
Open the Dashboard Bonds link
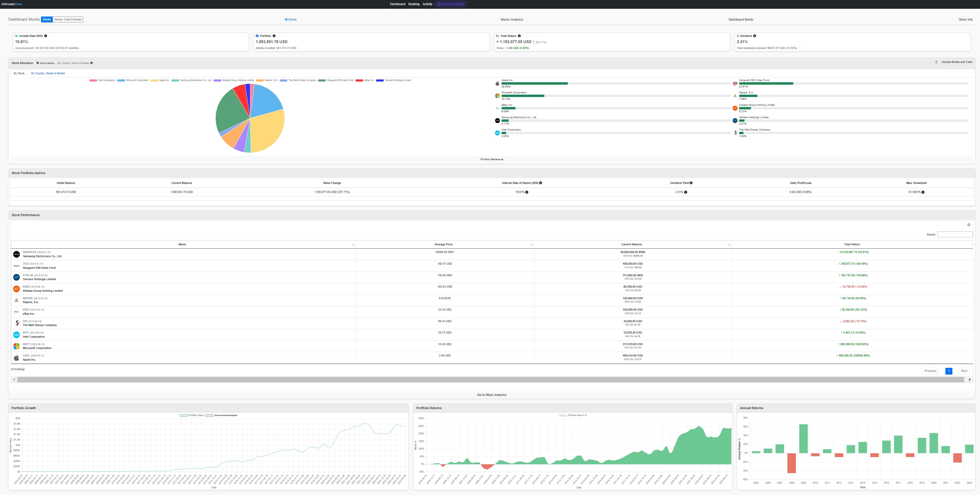point(741,20)
